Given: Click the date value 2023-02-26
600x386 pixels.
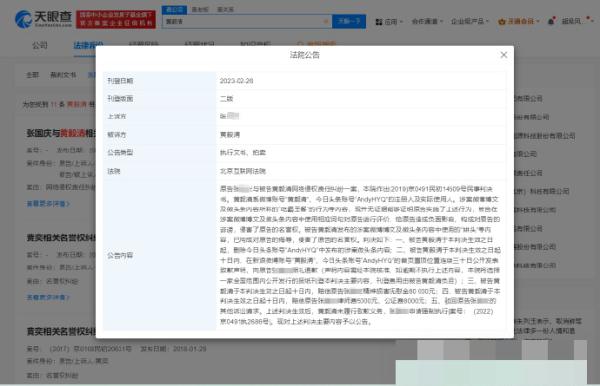Looking at the screenshot, I should tap(236, 81).
